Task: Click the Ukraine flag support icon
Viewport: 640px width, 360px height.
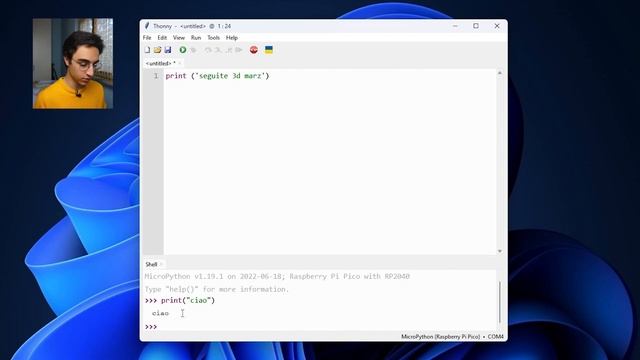Action: (x=269, y=50)
